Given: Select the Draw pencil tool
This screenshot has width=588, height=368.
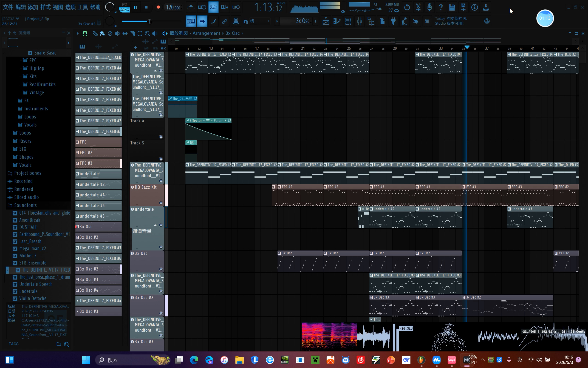Looking at the screenshot, I should (x=95, y=33).
